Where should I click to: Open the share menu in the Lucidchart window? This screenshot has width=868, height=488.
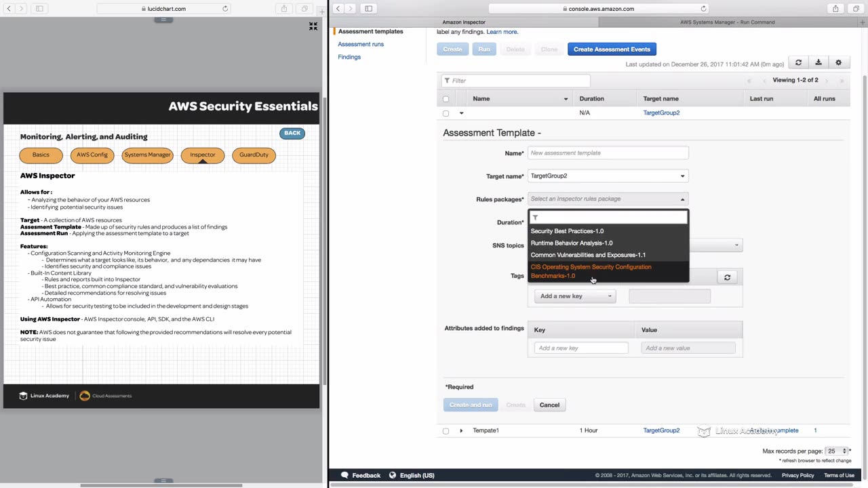pos(284,9)
